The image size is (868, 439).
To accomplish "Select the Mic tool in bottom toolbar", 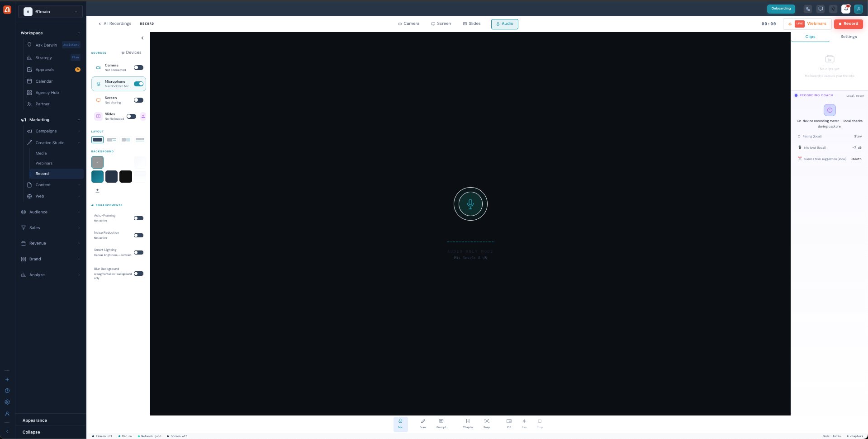I will 400,424.
